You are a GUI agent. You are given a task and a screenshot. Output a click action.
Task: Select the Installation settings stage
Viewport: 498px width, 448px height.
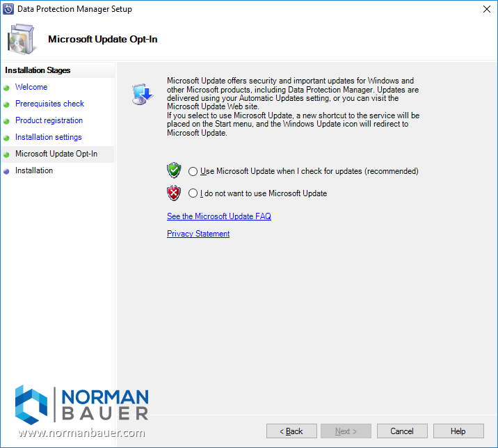tap(49, 137)
